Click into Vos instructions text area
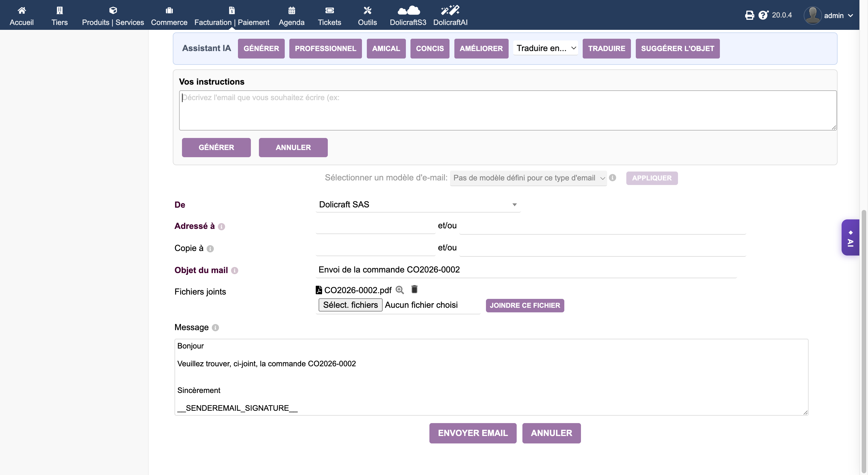Image resolution: width=868 pixels, height=475 pixels. [507, 110]
